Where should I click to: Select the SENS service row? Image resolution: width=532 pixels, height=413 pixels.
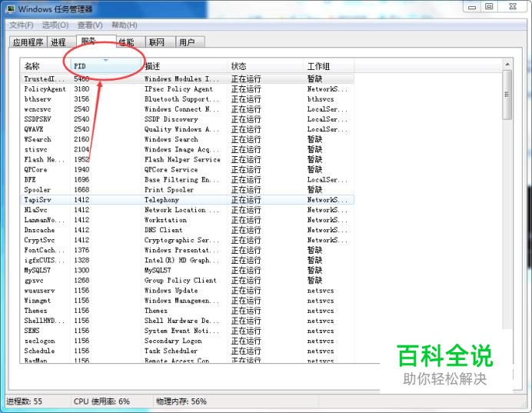click(x=188, y=331)
